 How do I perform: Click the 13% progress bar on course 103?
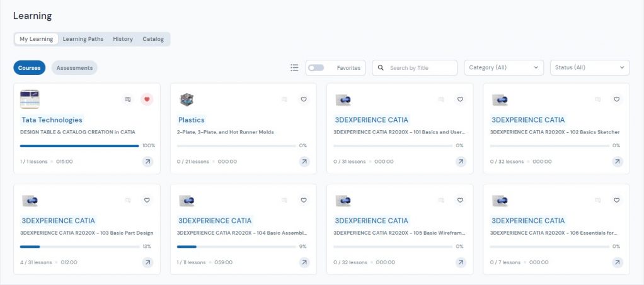[79, 247]
